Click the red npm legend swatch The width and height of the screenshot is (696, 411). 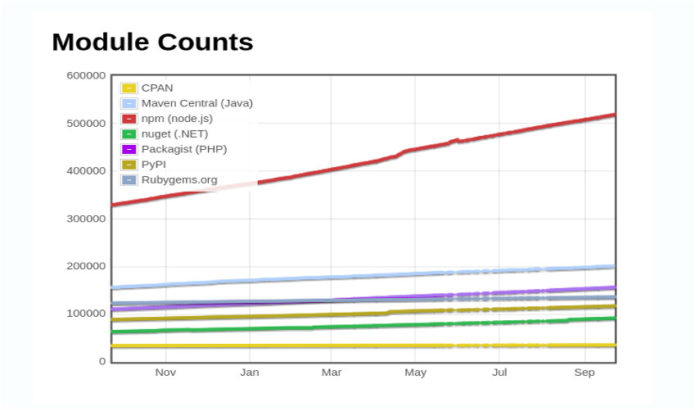(x=129, y=118)
